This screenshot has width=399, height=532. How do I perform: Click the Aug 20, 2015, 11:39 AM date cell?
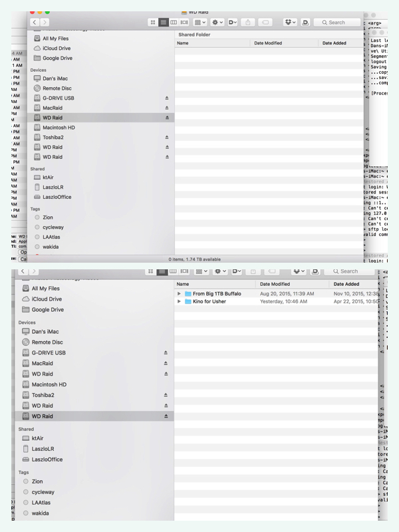[x=287, y=294]
